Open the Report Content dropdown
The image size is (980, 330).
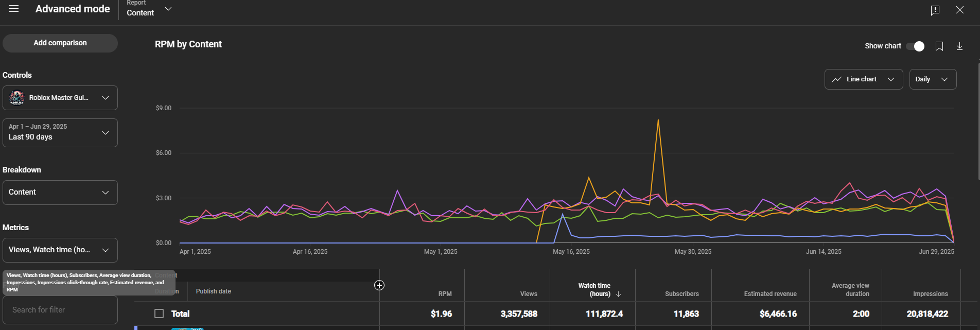click(x=149, y=9)
